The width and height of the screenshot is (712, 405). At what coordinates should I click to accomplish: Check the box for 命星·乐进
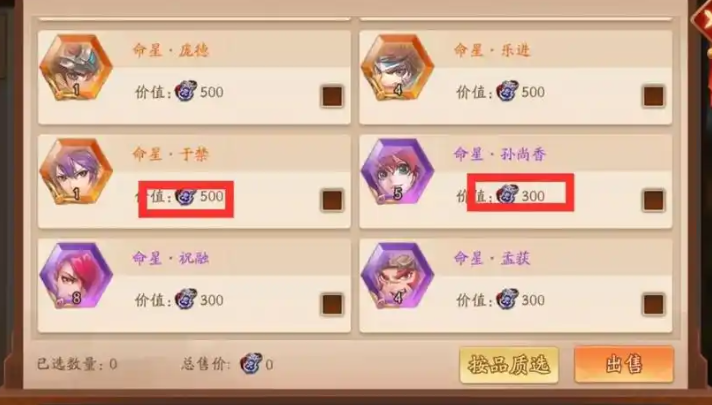(x=653, y=96)
